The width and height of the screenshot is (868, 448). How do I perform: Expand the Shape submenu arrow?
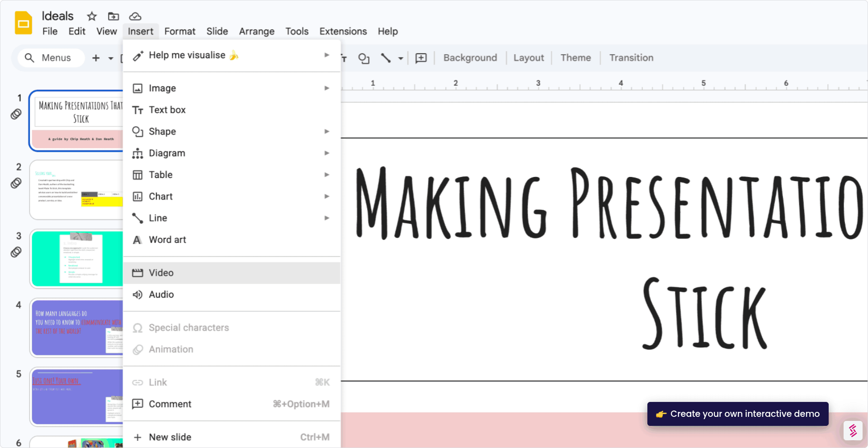[327, 131]
